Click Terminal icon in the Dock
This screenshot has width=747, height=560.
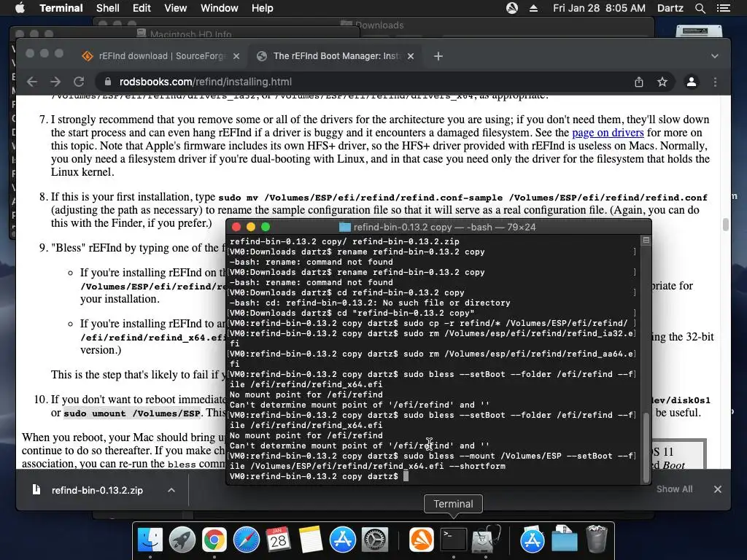click(x=453, y=540)
